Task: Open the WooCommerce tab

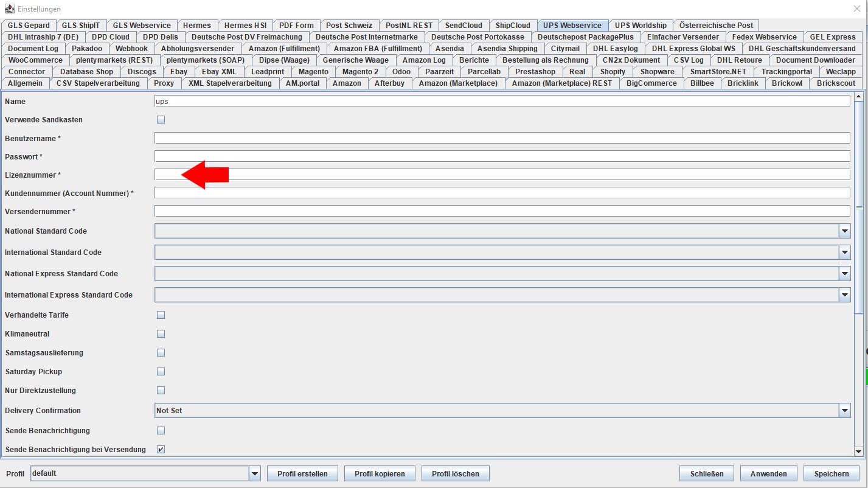Action: (x=35, y=60)
